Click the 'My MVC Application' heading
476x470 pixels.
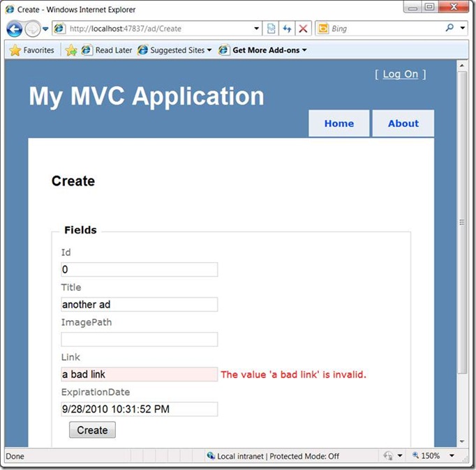(147, 96)
